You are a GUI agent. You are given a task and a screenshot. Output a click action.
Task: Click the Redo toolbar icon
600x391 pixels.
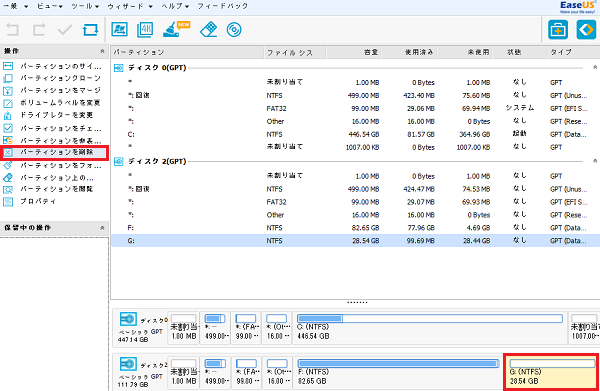39,29
